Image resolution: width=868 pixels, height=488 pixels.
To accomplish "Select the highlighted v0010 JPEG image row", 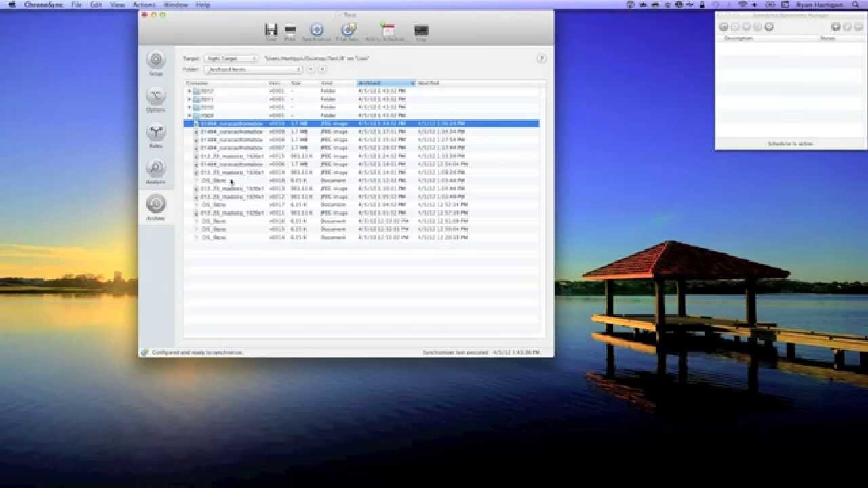I will [x=361, y=123].
